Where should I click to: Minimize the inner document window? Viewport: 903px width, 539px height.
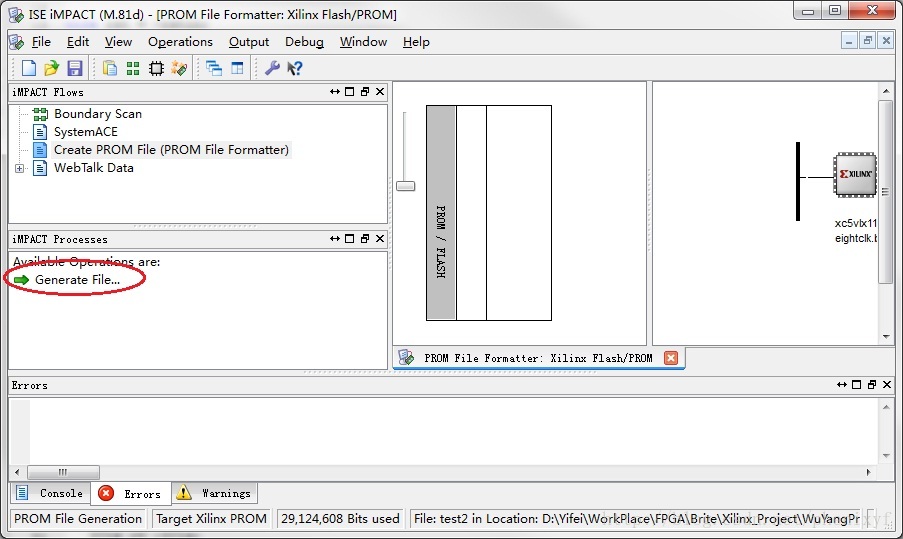tap(849, 41)
